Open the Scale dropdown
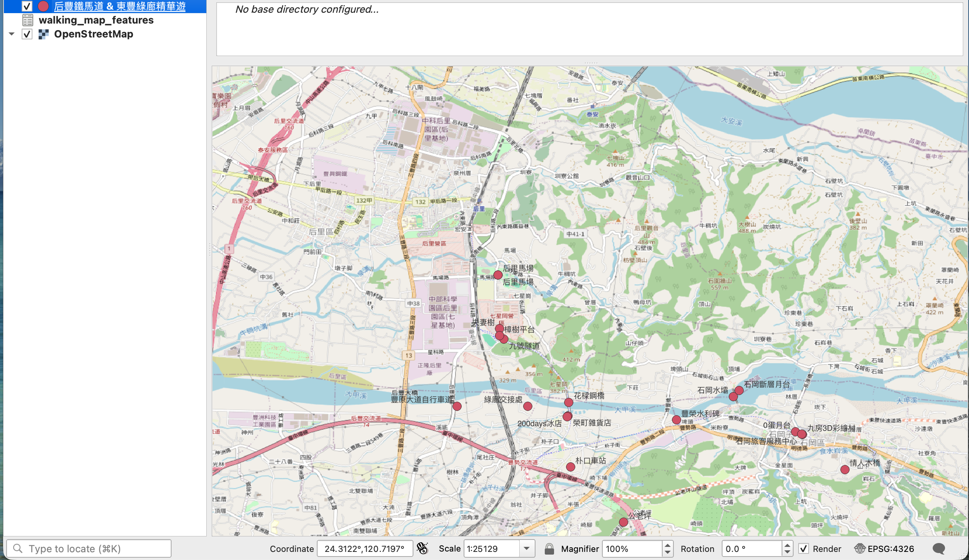Screen dimensions: 969x560 click(527, 548)
